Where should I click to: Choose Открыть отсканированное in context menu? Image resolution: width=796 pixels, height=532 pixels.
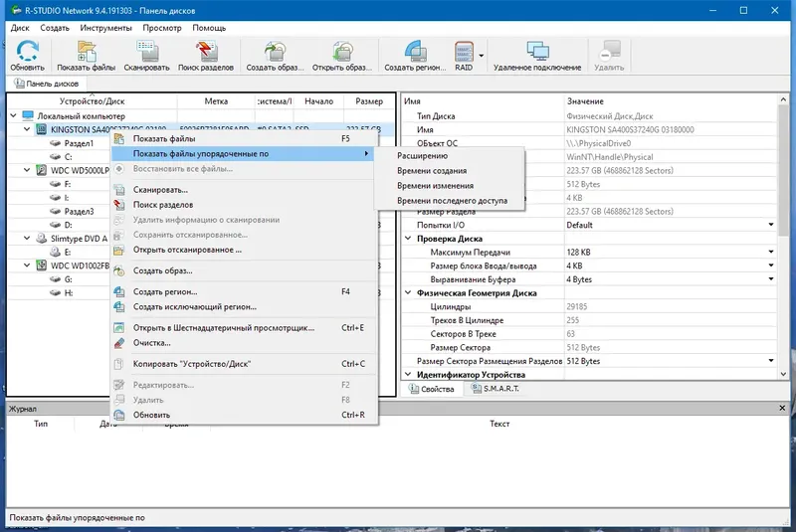244,250
